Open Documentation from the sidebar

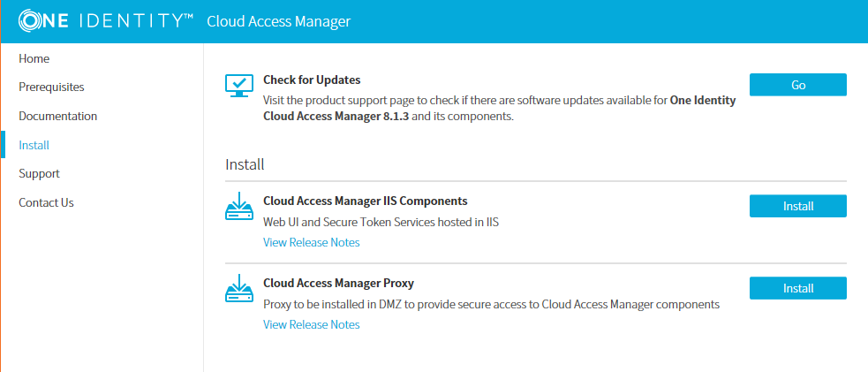pyautogui.click(x=58, y=117)
